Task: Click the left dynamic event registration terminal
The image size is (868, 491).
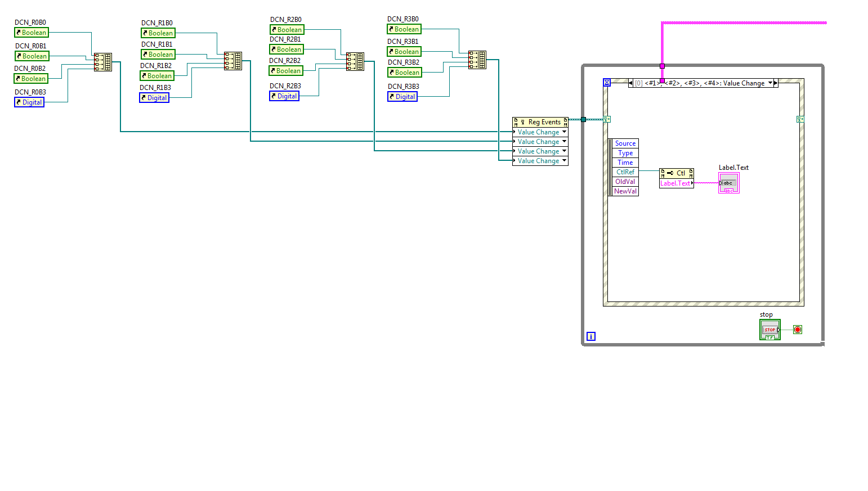Action: [607, 119]
